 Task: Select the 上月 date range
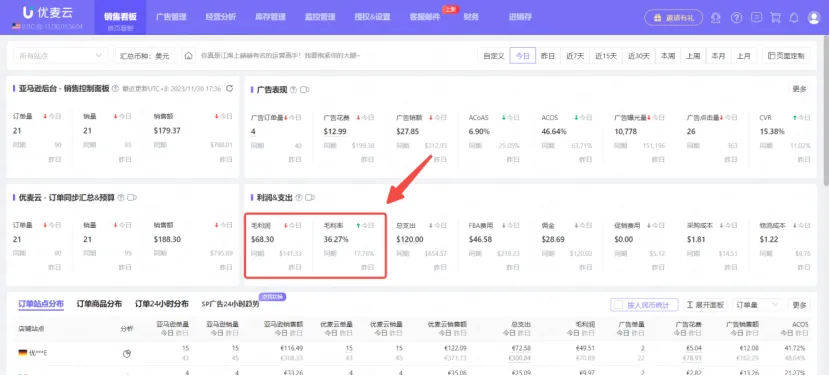pos(744,56)
